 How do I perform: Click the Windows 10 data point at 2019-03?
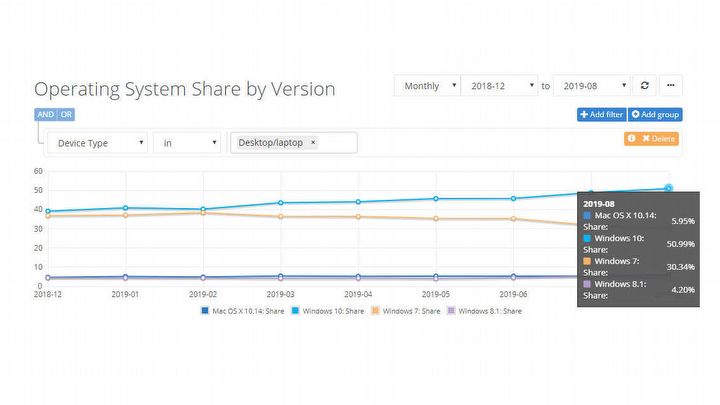tap(281, 203)
